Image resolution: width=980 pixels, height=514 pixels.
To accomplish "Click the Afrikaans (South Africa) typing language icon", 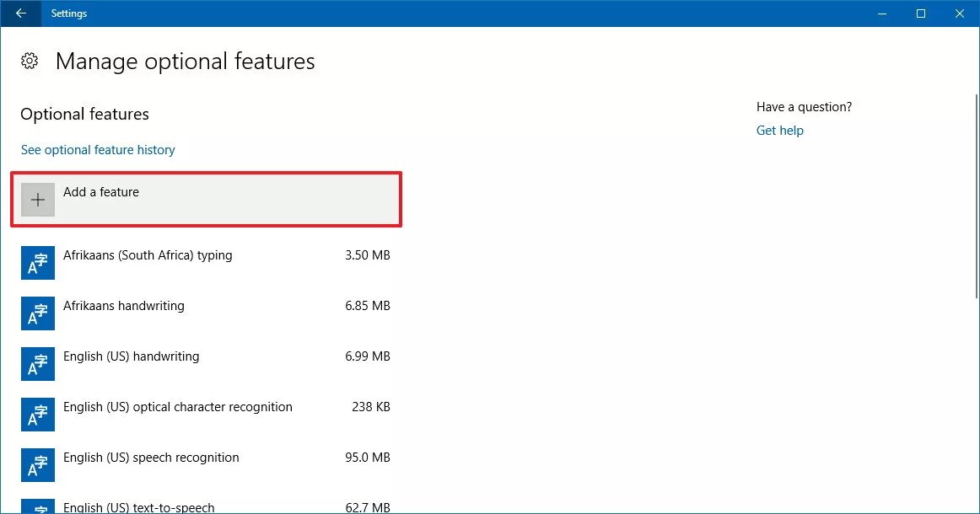I will point(38,263).
